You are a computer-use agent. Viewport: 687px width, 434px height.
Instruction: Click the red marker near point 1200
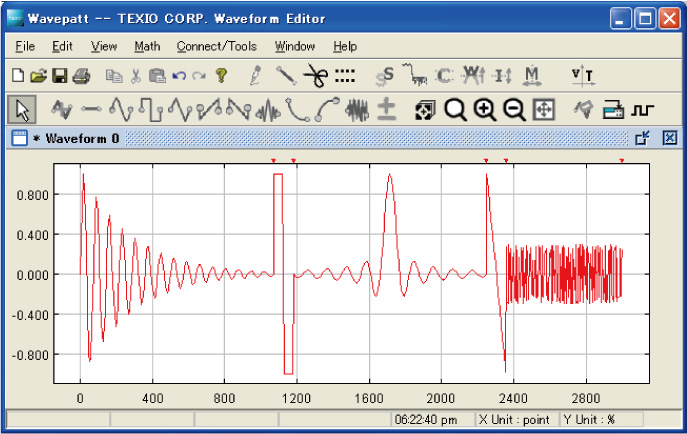point(293,161)
